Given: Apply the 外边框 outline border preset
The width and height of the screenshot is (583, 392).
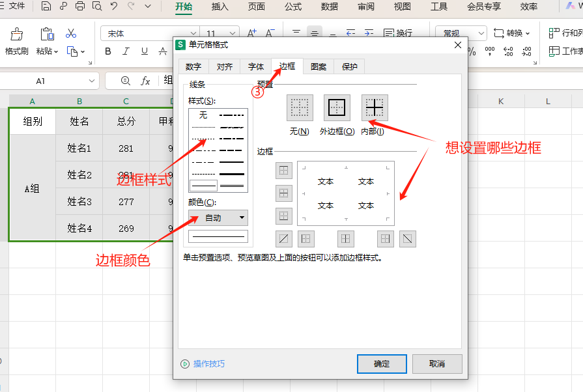Looking at the screenshot, I should tap(337, 107).
